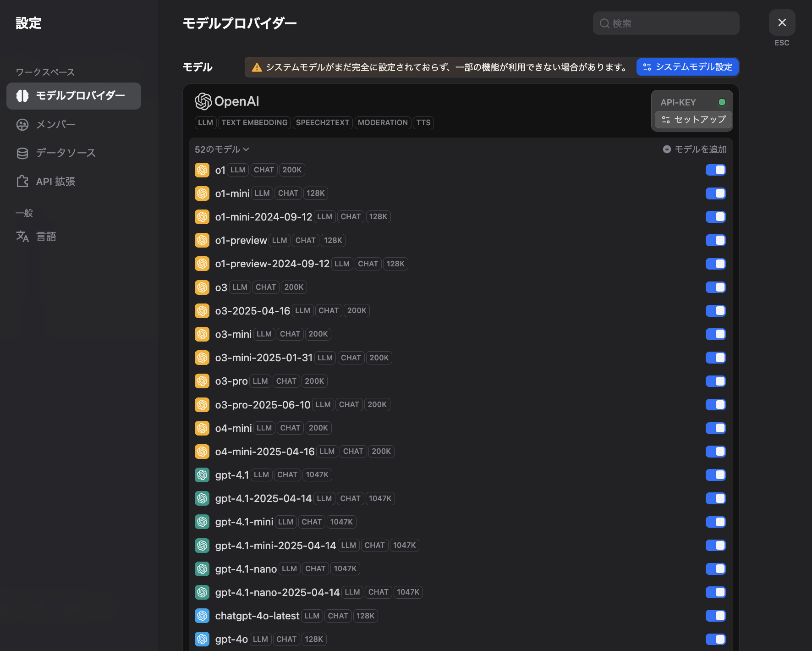Toggle the chatgpt-4o-latest switch
The height and width of the screenshot is (651, 812).
716,616
